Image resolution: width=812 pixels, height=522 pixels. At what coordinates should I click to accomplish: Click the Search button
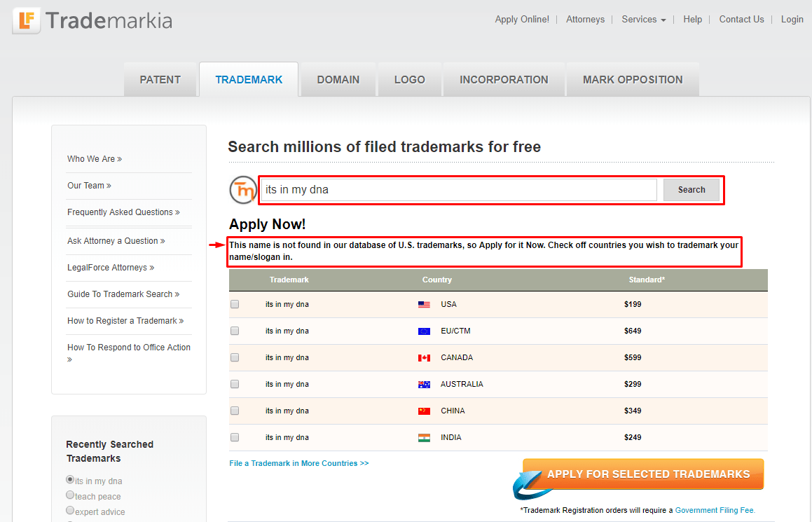pyautogui.click(x=691, y=190)
